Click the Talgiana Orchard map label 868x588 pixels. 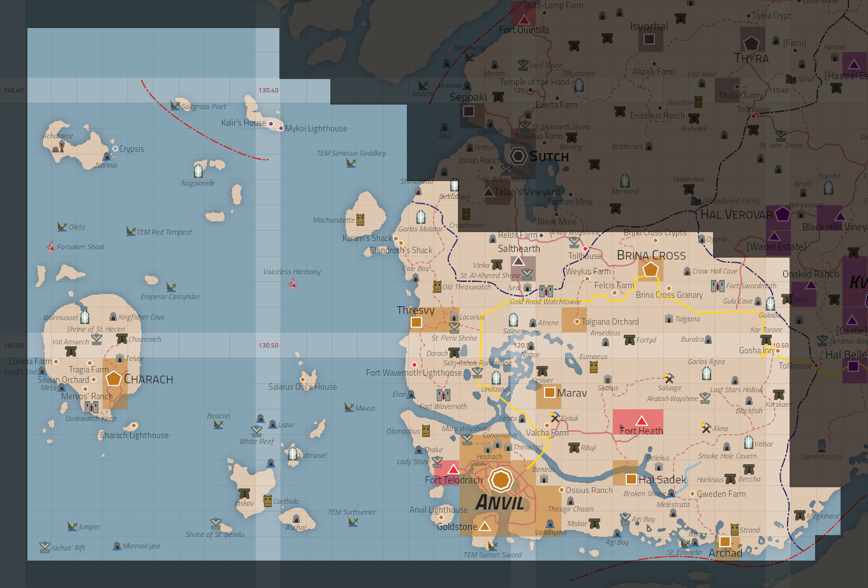pos(610,322)
